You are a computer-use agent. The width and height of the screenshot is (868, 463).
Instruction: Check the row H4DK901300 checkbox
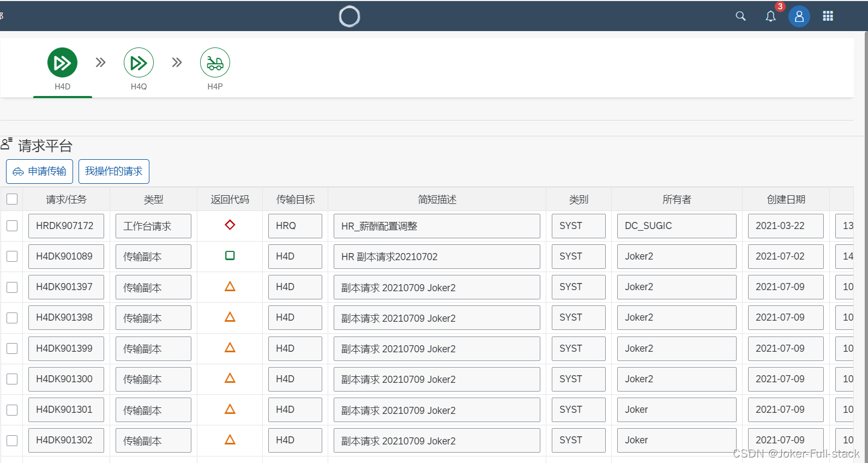(x=12, y=379)
